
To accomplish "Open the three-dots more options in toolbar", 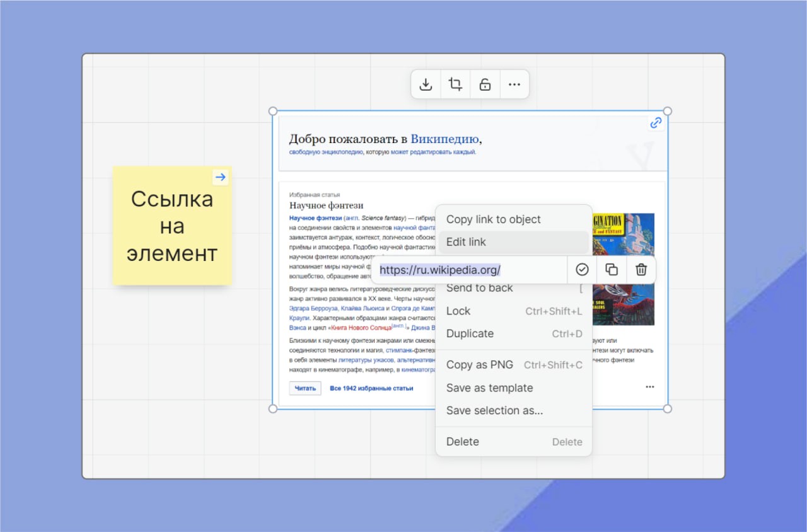I will click(x=514, y=84).
